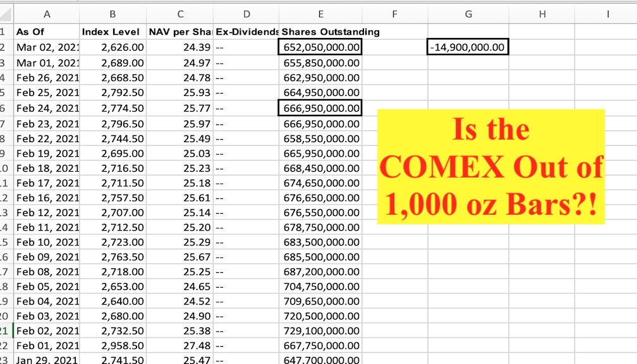The width and height of the screenshot is (637, 364).
Task: Select row 21 header
Action: coord(6,331)
